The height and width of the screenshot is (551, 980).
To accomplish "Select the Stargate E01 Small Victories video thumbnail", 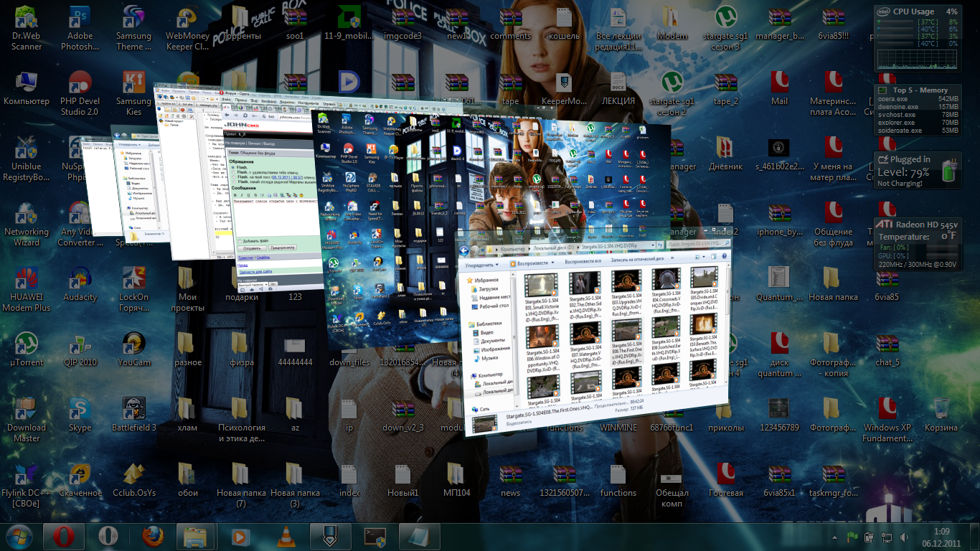I will coord(542,284).
